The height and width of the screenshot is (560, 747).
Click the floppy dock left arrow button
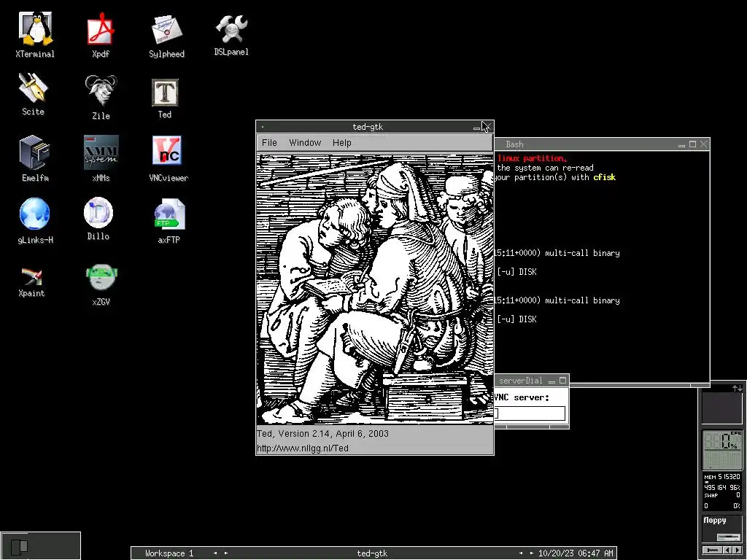(727, 550)
